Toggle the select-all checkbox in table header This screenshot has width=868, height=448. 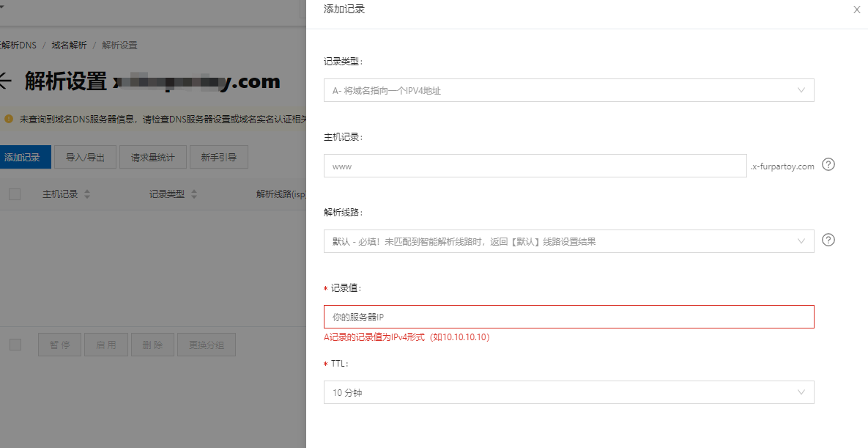(15, 194)
